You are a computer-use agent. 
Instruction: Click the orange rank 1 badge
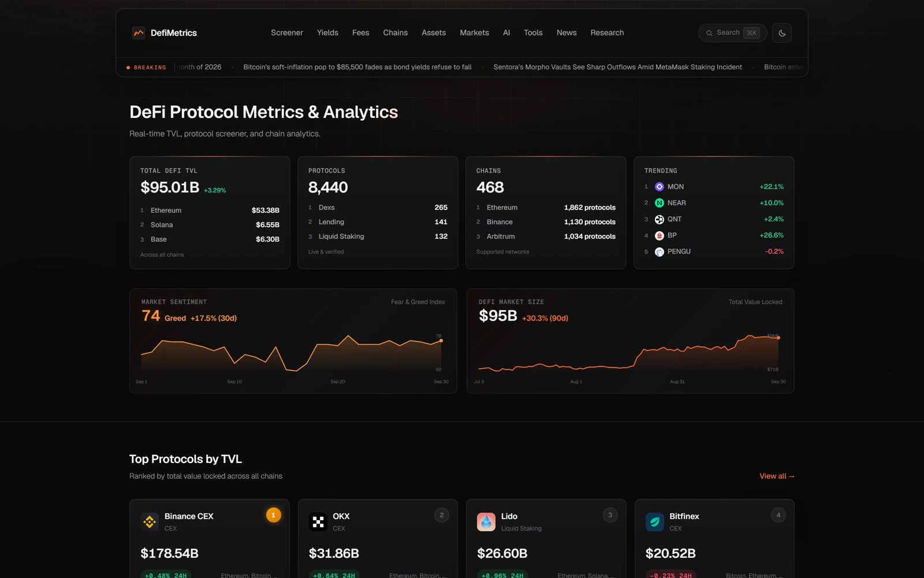(273, 515)
